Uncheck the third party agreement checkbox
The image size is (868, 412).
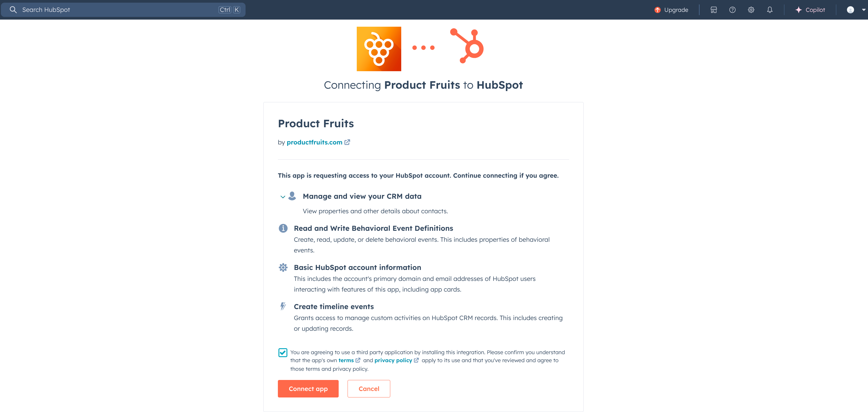pyautogui.click(x=283, y=352)
